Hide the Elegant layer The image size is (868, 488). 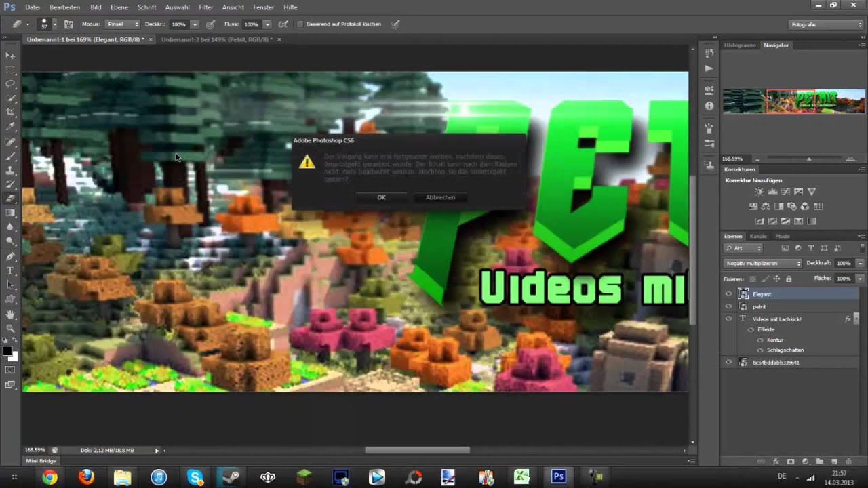(729, 294)
